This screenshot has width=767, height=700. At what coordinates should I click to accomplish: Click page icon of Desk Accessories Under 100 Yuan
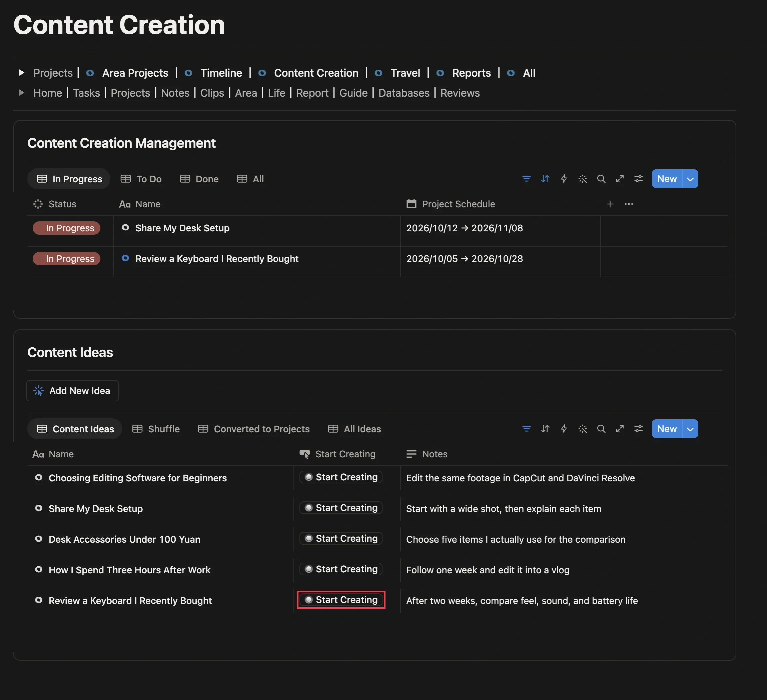(x=38, y=538)
